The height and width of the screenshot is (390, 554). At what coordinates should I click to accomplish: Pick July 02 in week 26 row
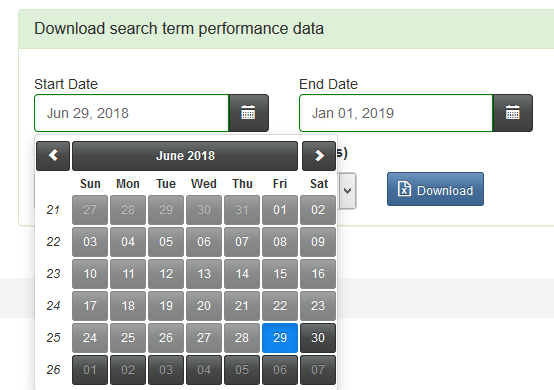[128, 370]
